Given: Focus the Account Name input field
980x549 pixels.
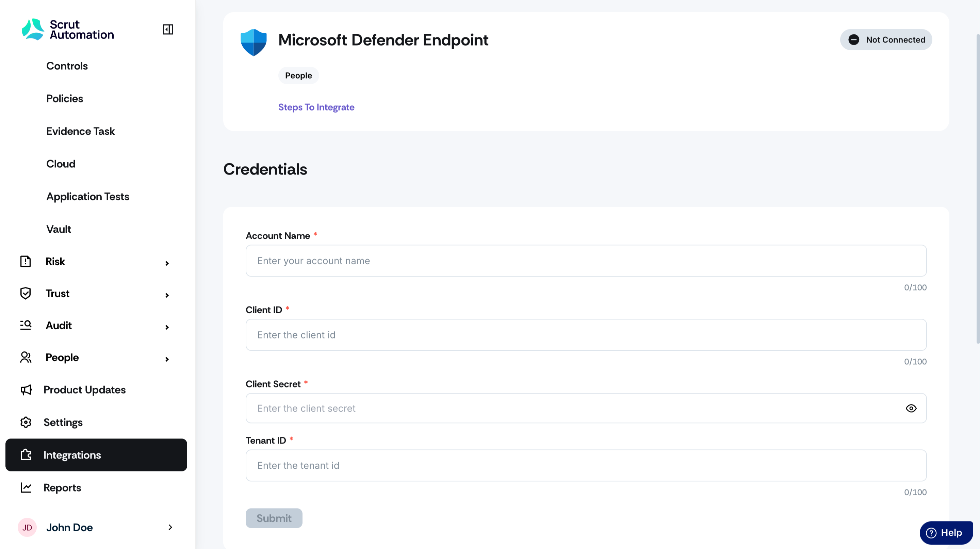Looking at the screenshot, I should click(x=586, y=261).
